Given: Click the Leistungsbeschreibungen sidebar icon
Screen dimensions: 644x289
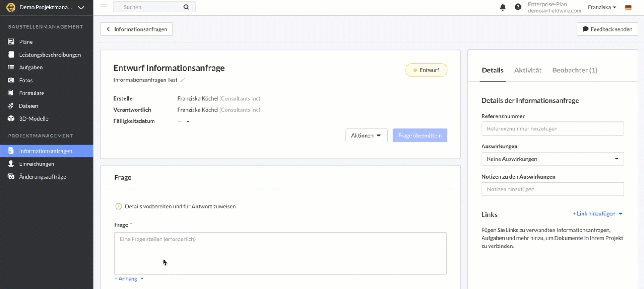Looking at the screenshot, I should [x=11, y=55].
